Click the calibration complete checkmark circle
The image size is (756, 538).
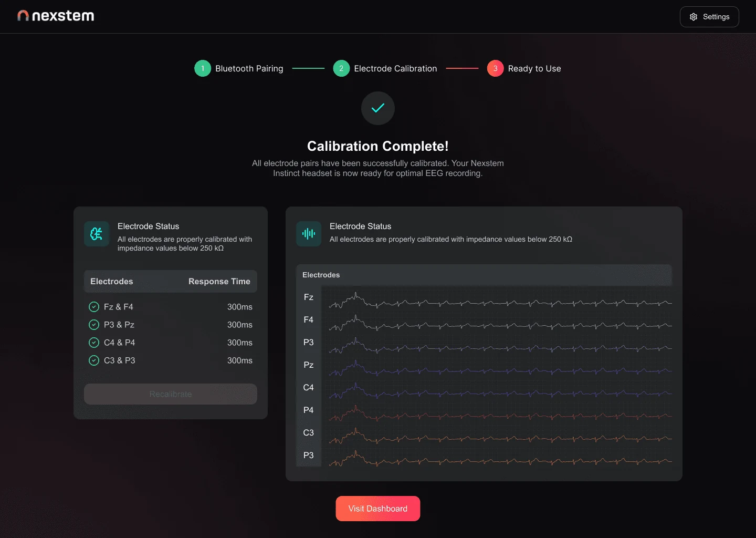coord(378,108)
